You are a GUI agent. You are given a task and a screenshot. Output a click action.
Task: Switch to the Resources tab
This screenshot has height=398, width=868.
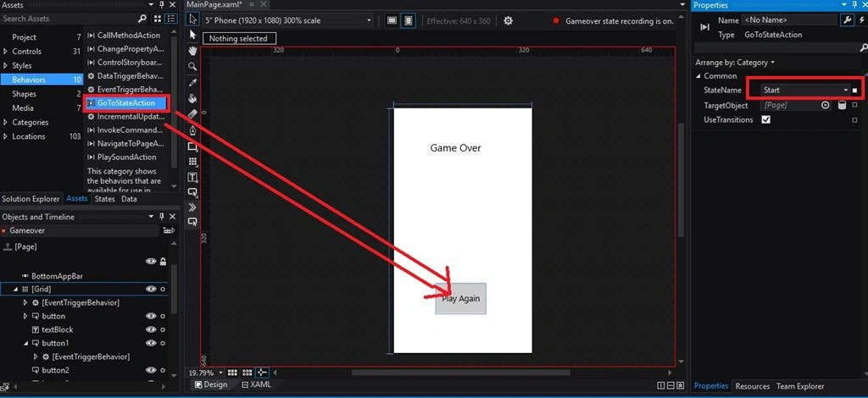click(x=753, y=386)
